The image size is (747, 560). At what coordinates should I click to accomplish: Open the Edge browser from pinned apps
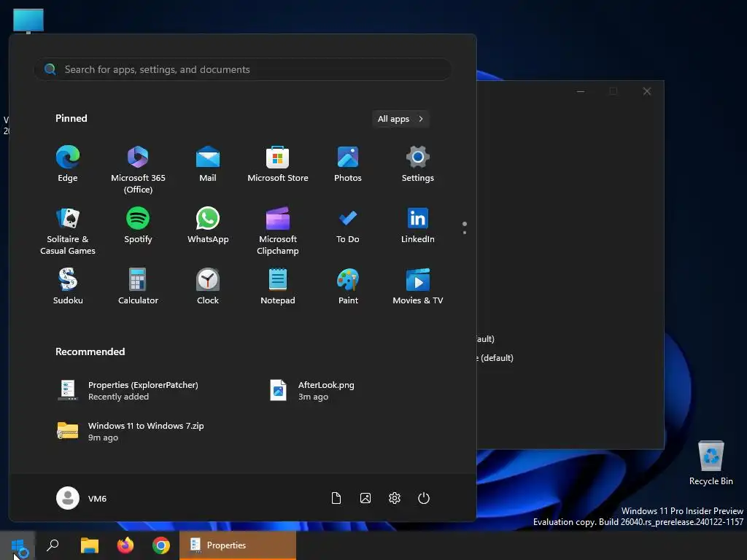(x=68, y=164)
